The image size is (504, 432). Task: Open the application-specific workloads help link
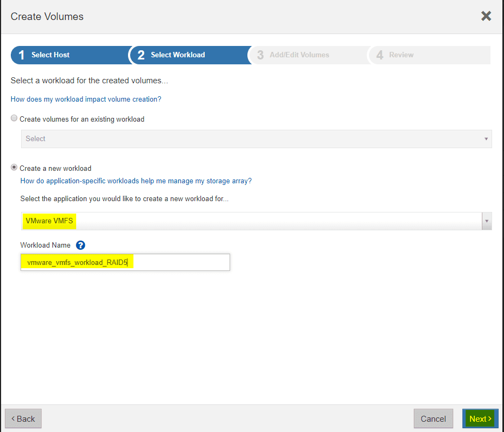(136, 181)
